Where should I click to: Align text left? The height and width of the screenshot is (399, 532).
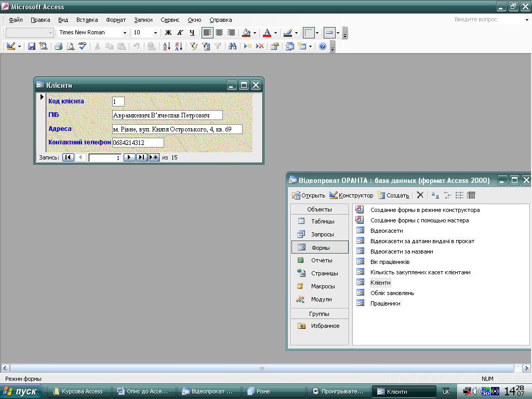click(x=207, y=33)
